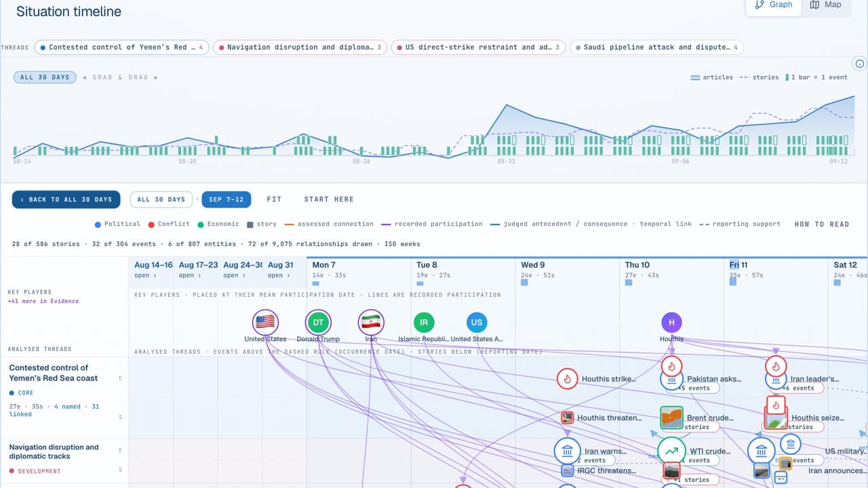Toggle the US direct-strike restraint thread chip

(478, 47)
